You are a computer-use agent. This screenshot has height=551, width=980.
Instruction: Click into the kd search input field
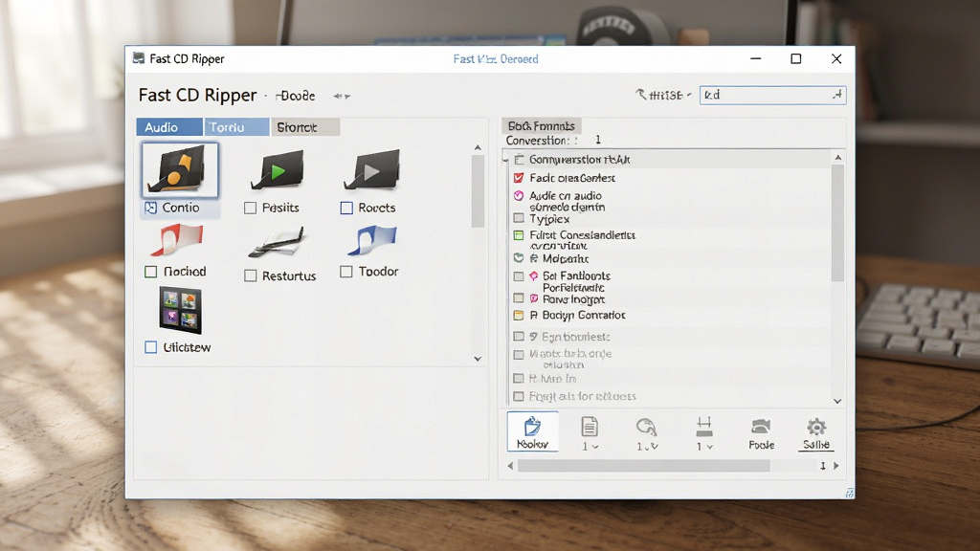click(x=772, y=95)
